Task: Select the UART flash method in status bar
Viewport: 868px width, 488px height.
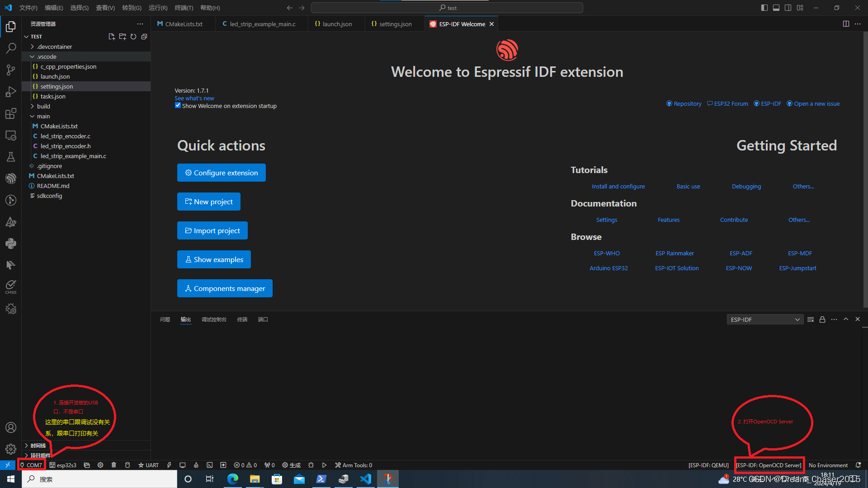Action: pyautogui.click(x=148, y=465)
